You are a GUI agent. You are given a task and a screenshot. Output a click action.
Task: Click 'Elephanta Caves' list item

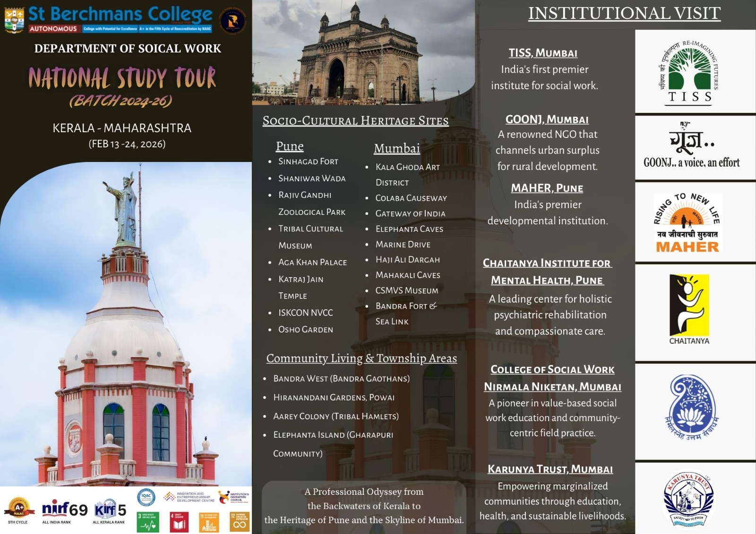pyautogui.click(x=409, y=229)
